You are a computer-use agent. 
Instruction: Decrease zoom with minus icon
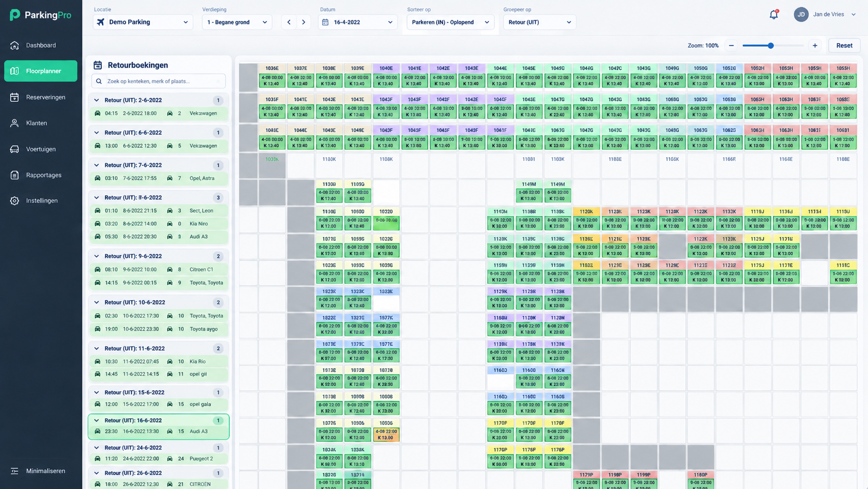coord(731,46)
